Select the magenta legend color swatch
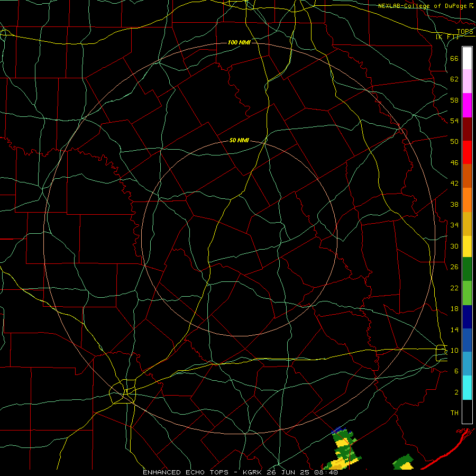476x476 pixels. click(x=467, y=105)
